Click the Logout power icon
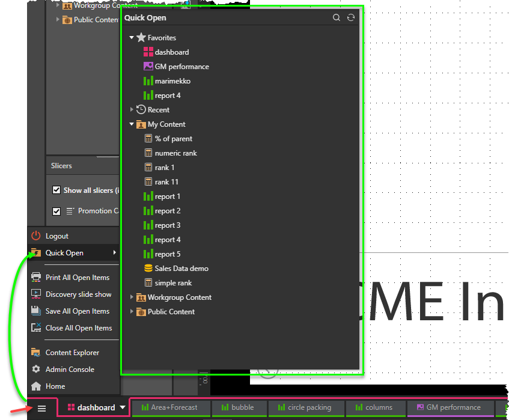Image resolution: width=509 pixels, height=420 pixels. click(36, 236)
